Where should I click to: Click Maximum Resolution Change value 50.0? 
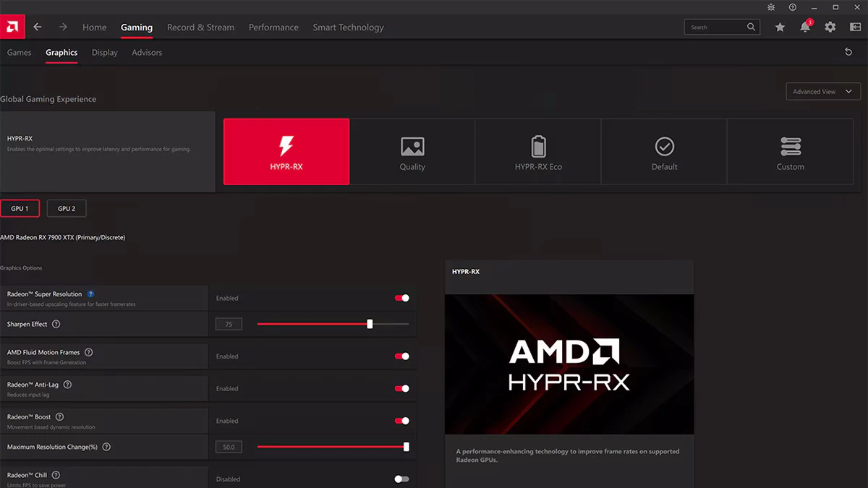[229, 447]
